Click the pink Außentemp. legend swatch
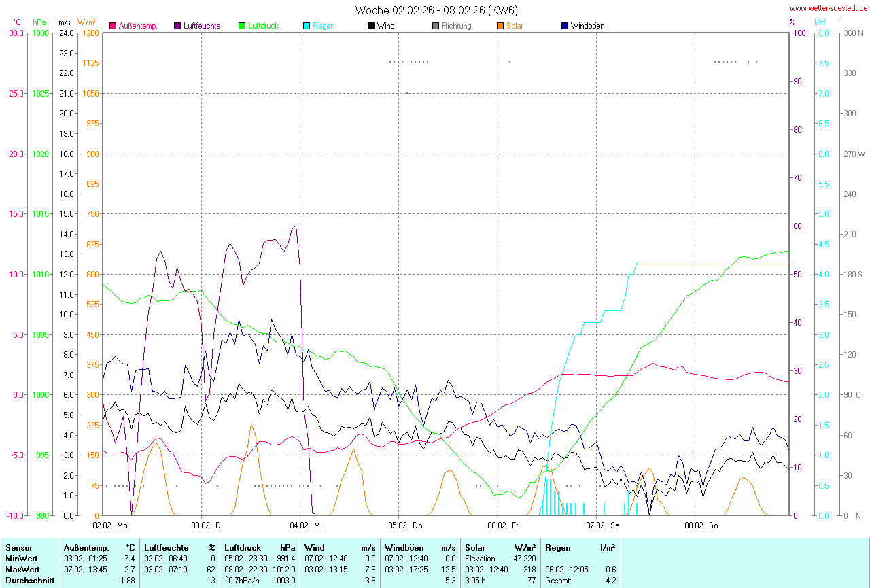The image size is (870, 588). coord(113,26)
